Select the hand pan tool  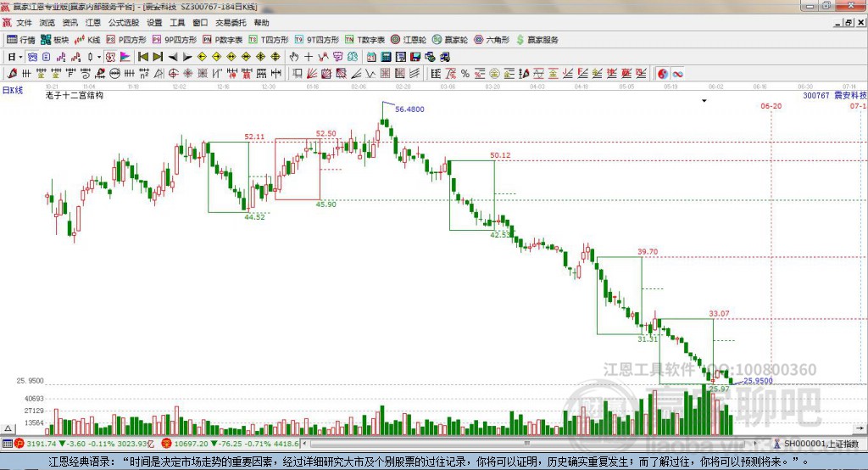point(294,57)
